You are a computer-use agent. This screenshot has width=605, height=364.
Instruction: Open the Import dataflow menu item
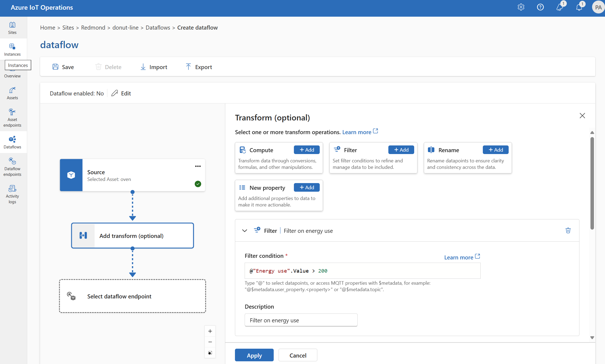click(153, 67)
